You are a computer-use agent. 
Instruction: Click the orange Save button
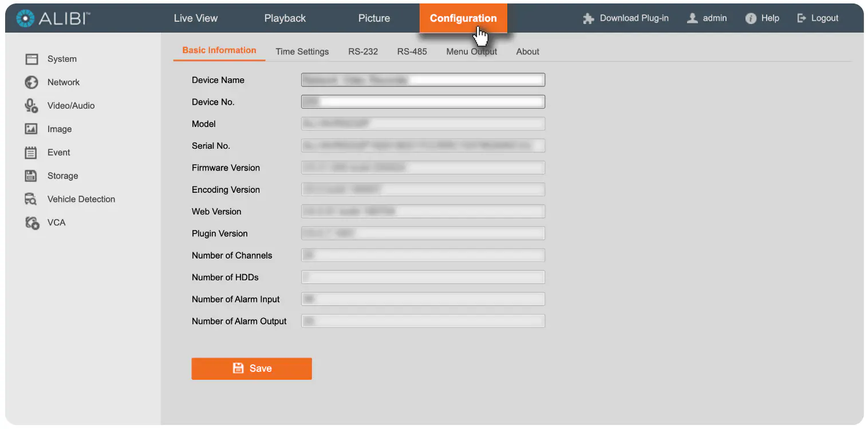click(252, 368)
